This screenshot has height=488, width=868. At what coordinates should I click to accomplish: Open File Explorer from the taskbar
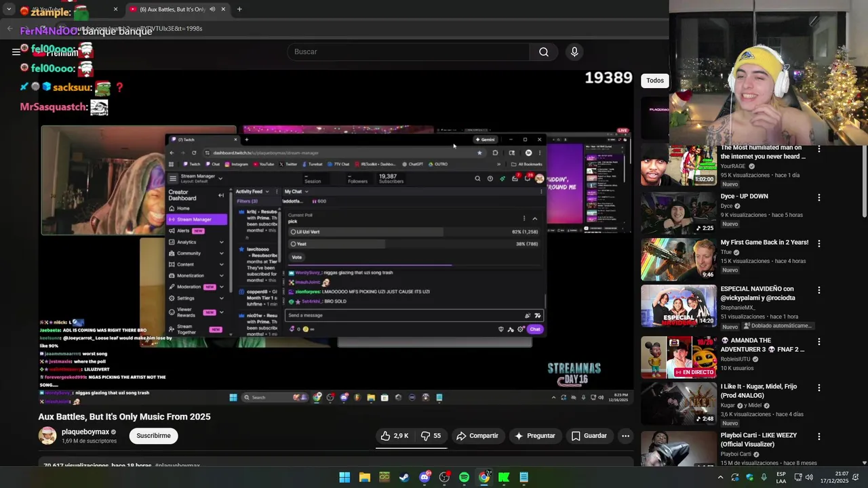[364, 477]
